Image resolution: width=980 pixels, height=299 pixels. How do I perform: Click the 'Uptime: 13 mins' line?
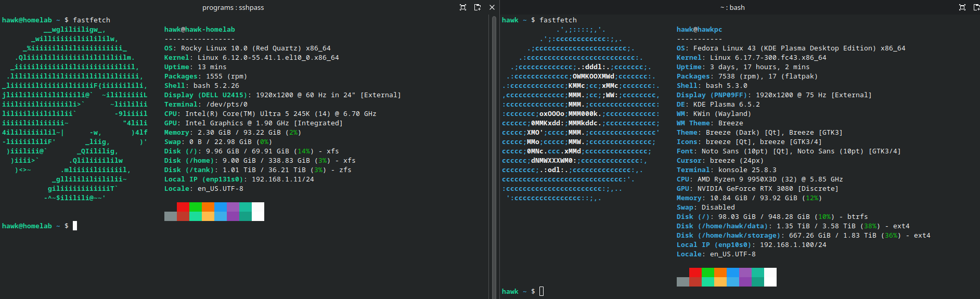[196, 67]
